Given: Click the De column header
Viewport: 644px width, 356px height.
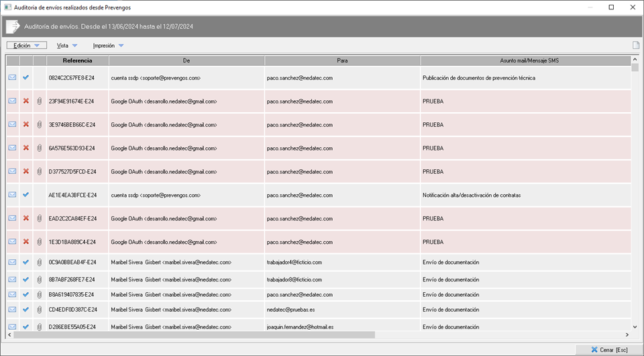Looking at the screenshot, I should click(x=186, y=61).
